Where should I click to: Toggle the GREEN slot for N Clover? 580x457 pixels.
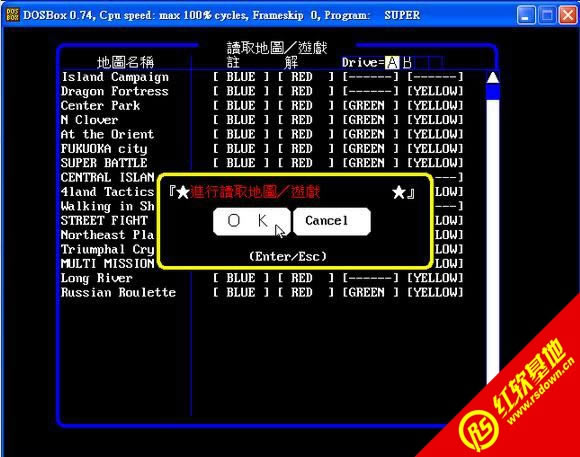(x=370, y=120)
